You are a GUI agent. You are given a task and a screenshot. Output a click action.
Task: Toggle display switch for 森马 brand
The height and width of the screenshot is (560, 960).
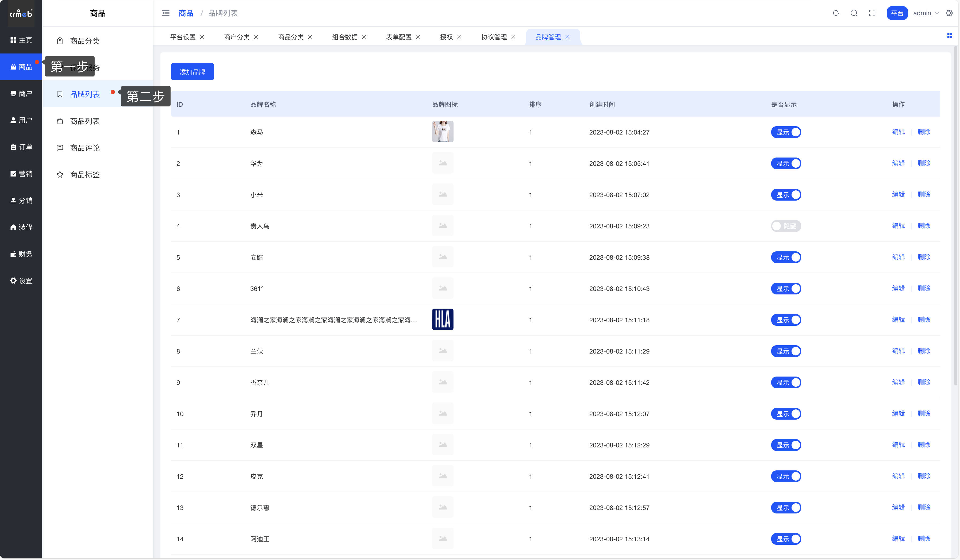(x=786, y=132)
